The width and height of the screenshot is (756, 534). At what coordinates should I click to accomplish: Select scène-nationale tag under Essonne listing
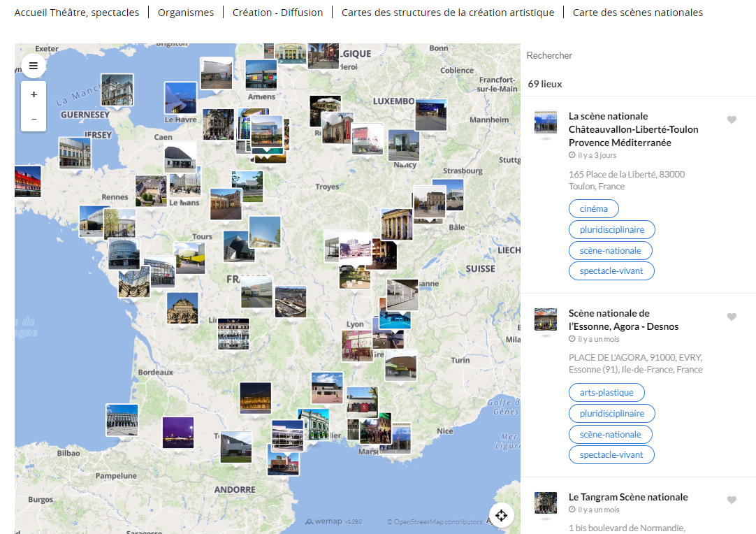pyautogui.click(x=611, y=434)
